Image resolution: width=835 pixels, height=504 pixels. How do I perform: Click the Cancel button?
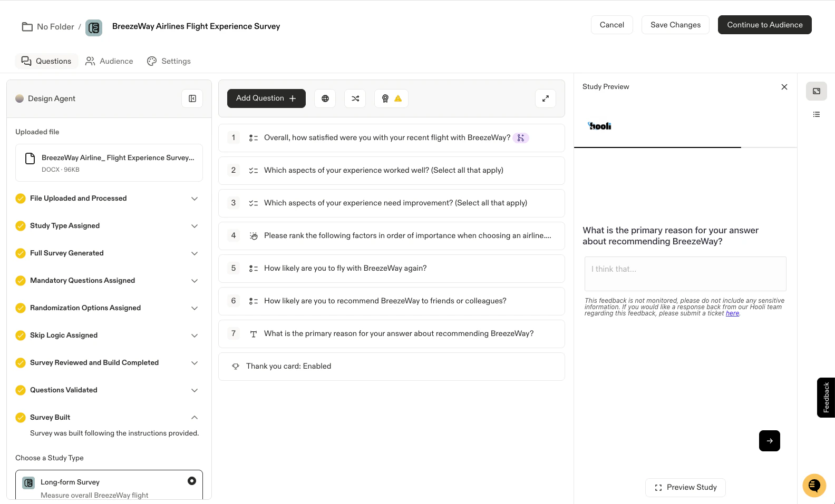[x=612, y=25]
